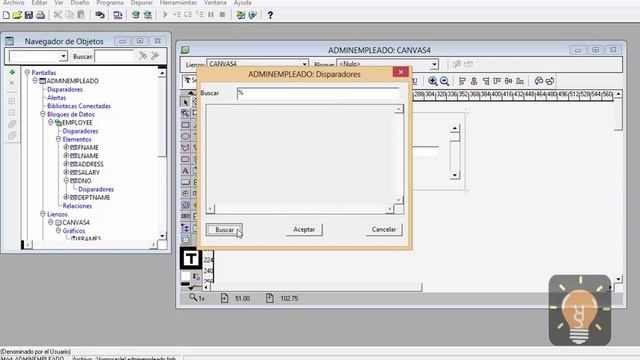Image resolution: width=640 pixels, height=360 pixels.
Task: Click the Save diskette icon in main toolbar
Action: point(29,15)
